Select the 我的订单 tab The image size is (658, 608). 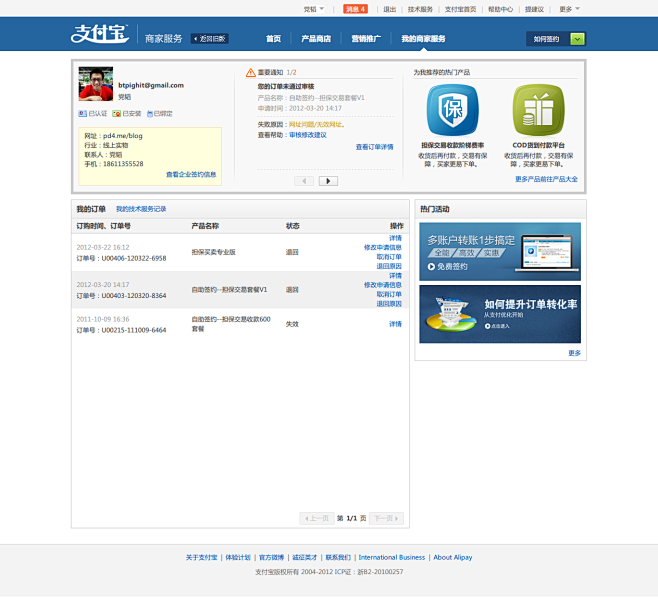(91, 209)
